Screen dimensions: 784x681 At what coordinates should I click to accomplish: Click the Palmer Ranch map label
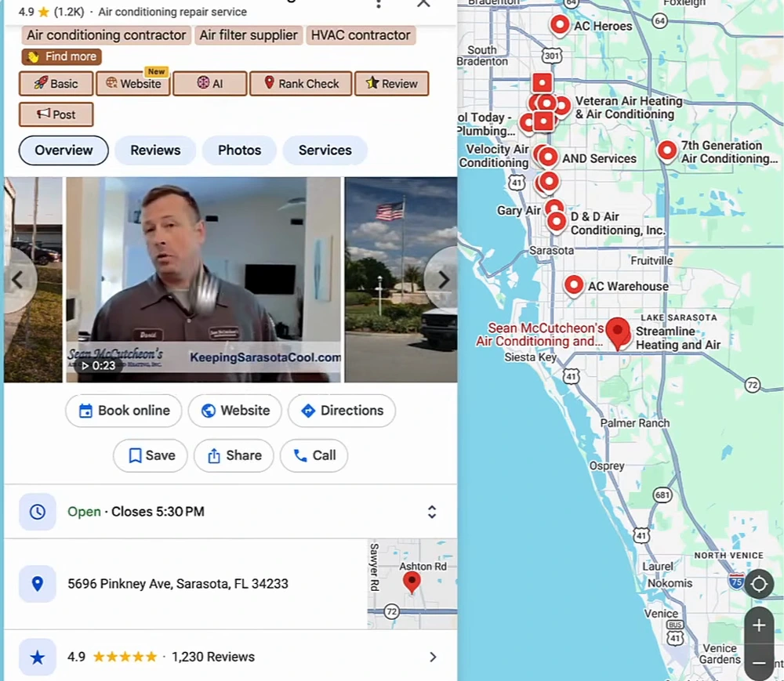coord(634,423)
